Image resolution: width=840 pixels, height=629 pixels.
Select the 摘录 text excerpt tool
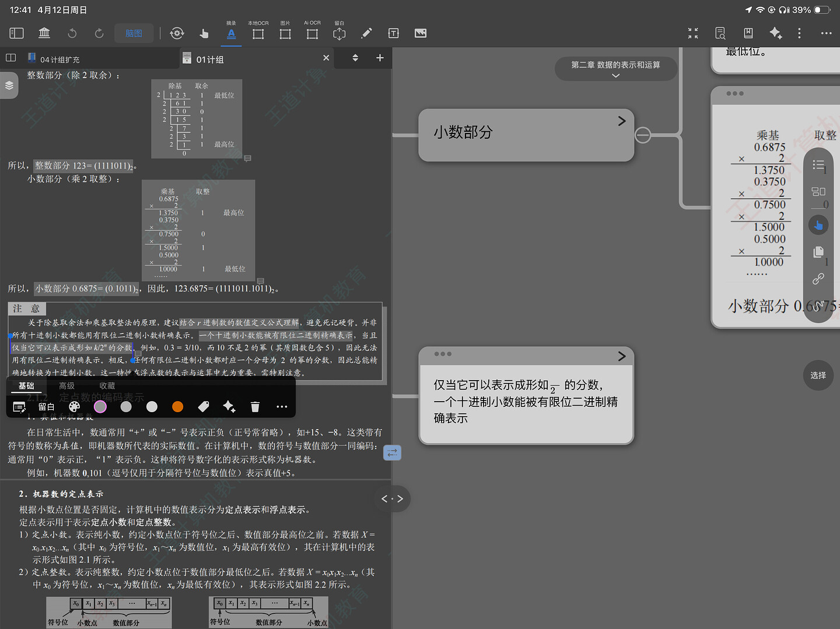(x=231, y=33)
